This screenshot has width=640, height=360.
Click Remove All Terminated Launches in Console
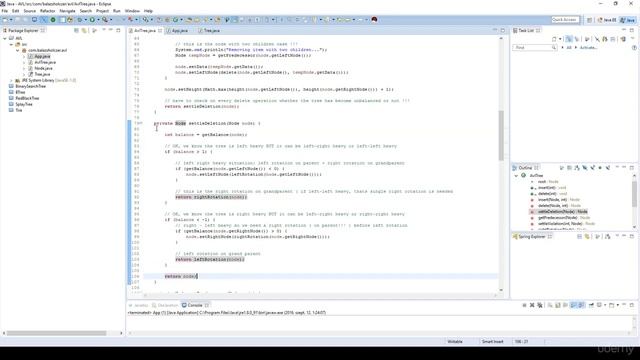click(x=540, y=305)
